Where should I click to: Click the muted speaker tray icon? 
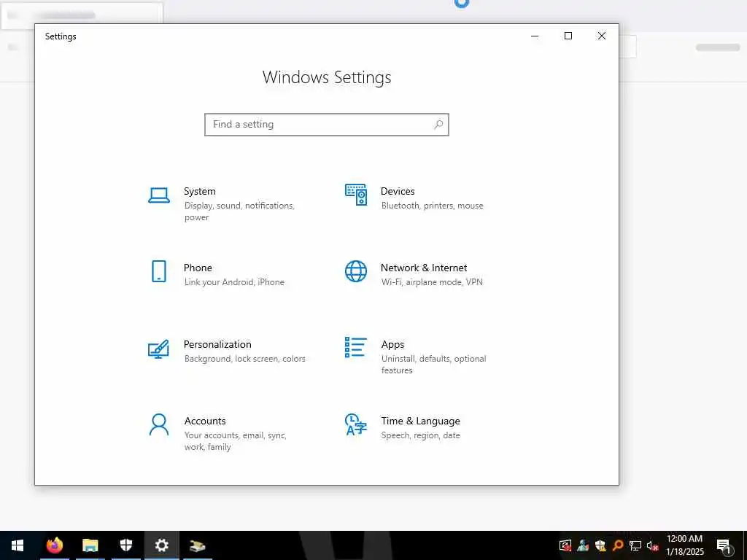tap(652, 545)
